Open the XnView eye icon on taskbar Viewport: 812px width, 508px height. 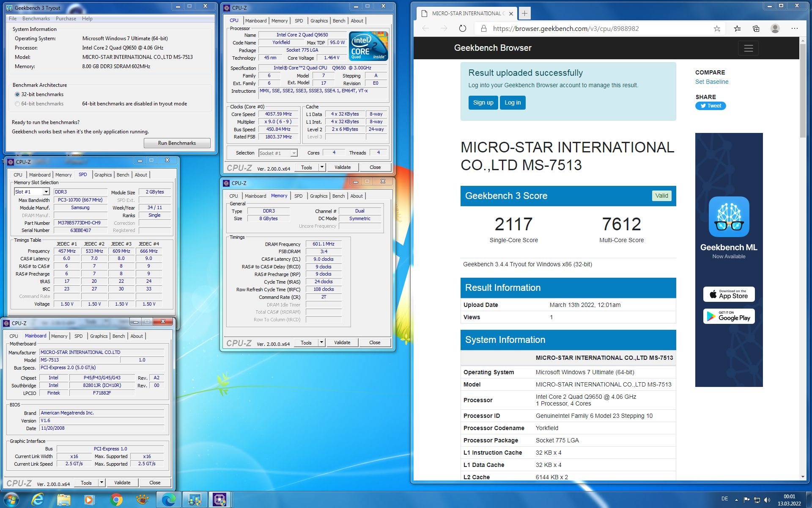142,500
